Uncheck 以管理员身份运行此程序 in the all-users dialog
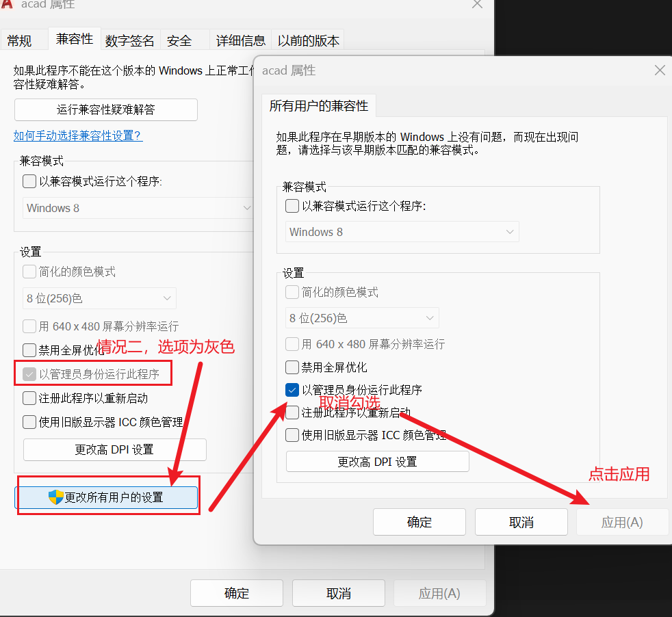672x617 pixels. (x=292, y=390)
